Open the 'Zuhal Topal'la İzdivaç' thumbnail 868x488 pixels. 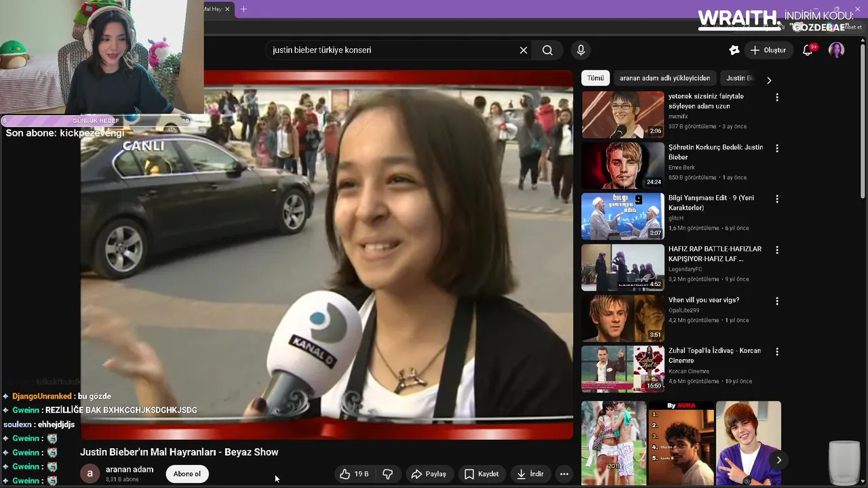[623, 369]
